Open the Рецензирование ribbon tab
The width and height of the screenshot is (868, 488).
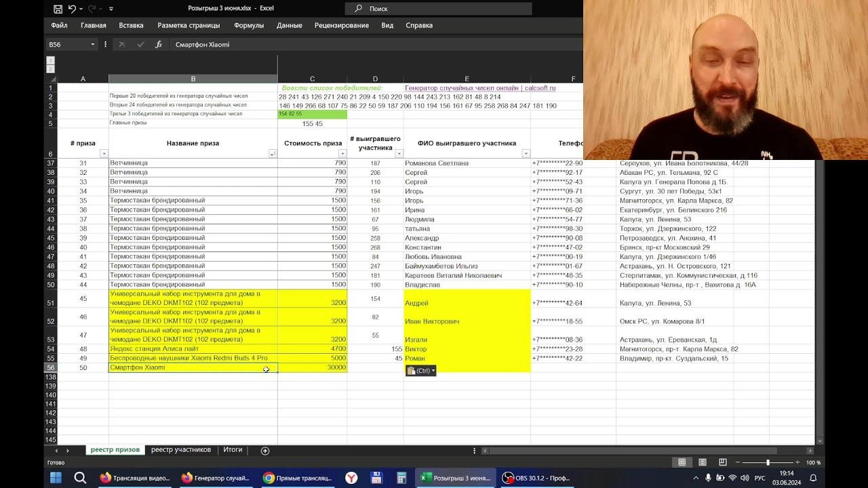click(x=342, y=25)
